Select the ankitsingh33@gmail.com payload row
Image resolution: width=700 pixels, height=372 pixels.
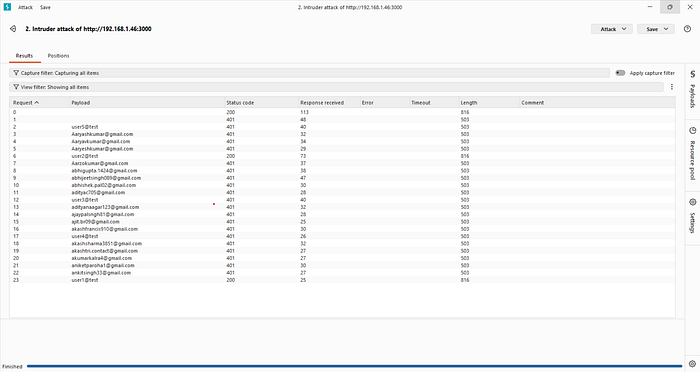pos(342,272)
